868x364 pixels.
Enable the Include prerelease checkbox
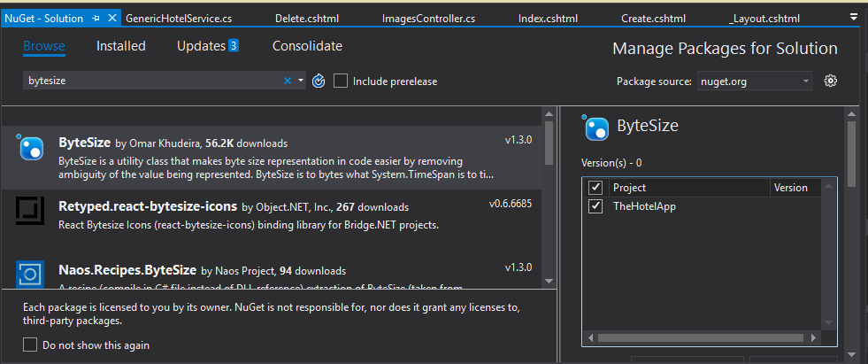tap(341, 81)
